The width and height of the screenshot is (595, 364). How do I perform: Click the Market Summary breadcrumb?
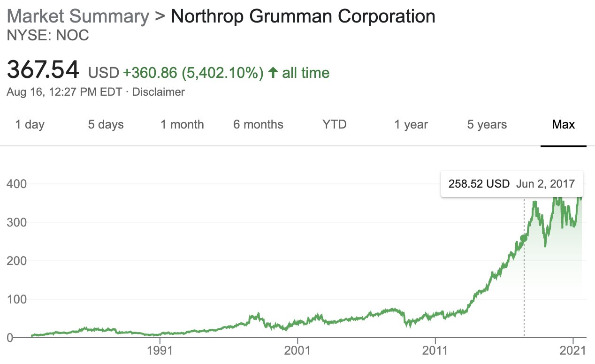[x=78, y=16]
